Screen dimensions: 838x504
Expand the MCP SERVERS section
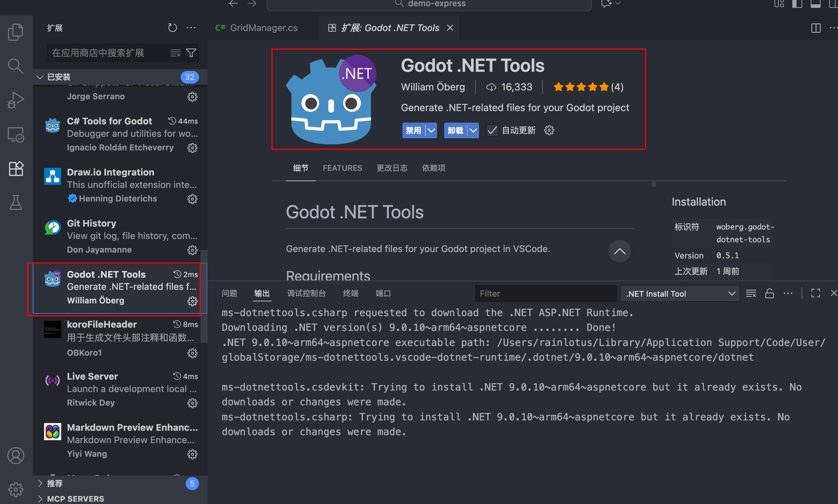(x=75, y=499)
